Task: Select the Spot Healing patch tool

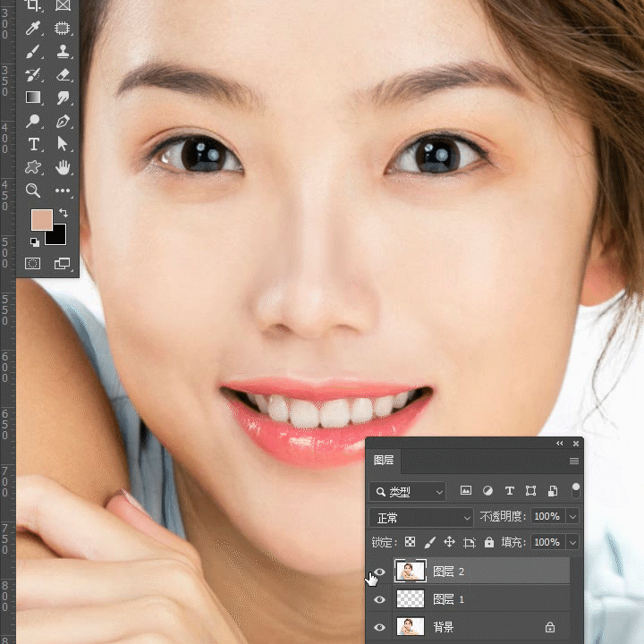Action: (63, 29)
